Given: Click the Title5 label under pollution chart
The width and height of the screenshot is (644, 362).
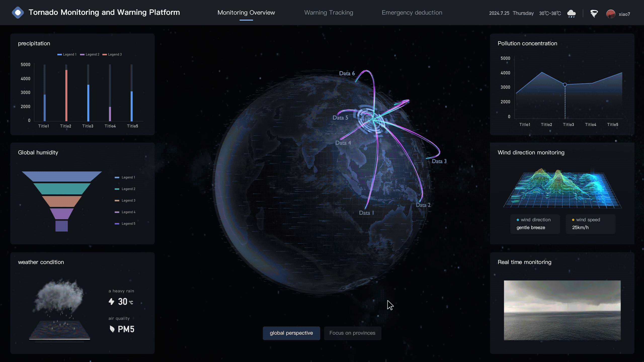Looking at the screenshot, I should click(x=613, y=125).
